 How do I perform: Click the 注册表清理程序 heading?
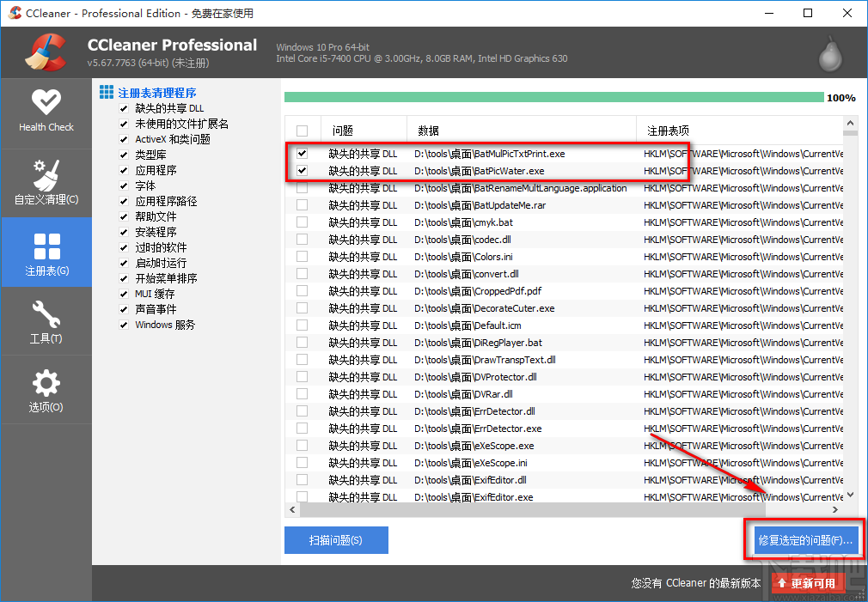pyautogui.click(x=157, y=93)
